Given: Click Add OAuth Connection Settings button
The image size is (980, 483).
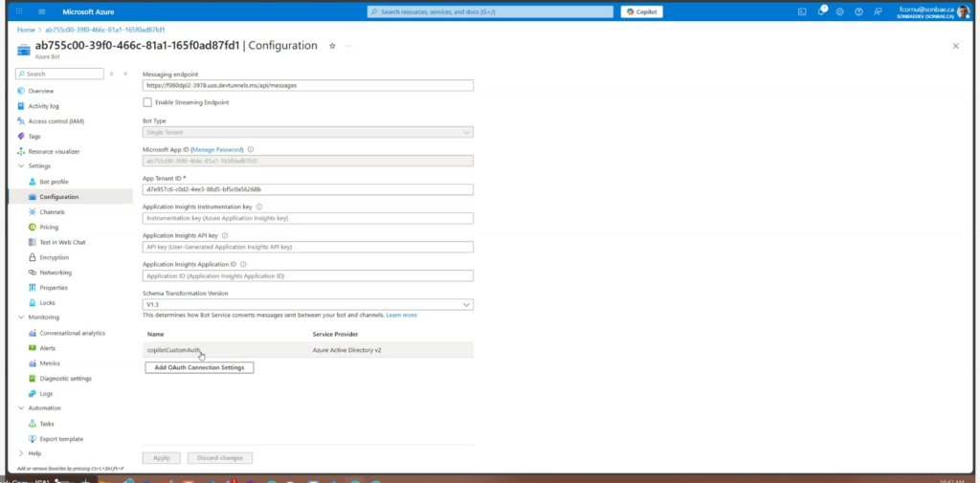Looking at the screenshot, I should (199, 367).
